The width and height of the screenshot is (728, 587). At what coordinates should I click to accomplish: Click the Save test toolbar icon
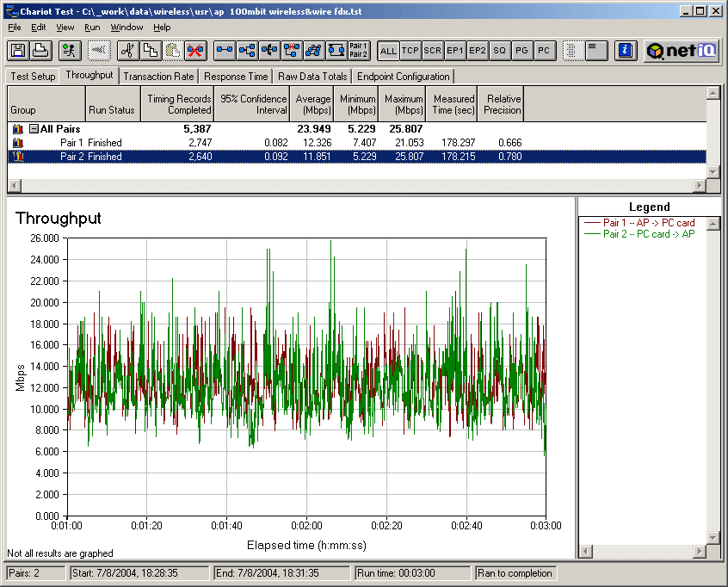17,51
